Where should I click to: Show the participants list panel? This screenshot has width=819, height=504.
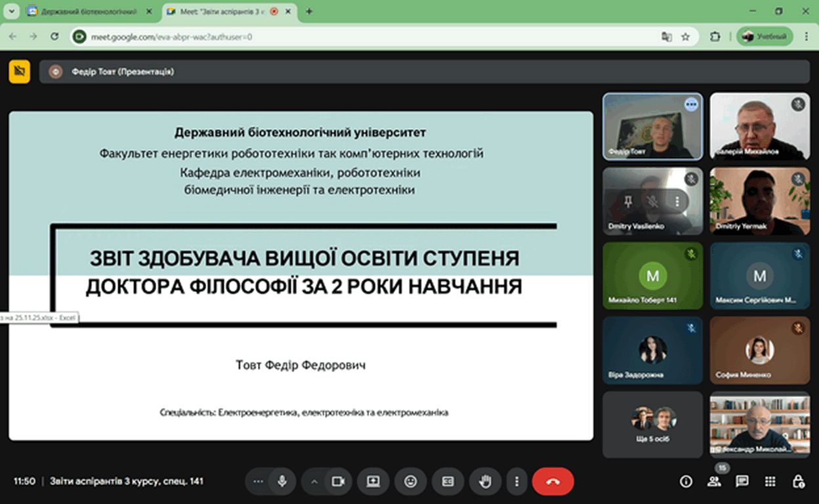(714, 481)
